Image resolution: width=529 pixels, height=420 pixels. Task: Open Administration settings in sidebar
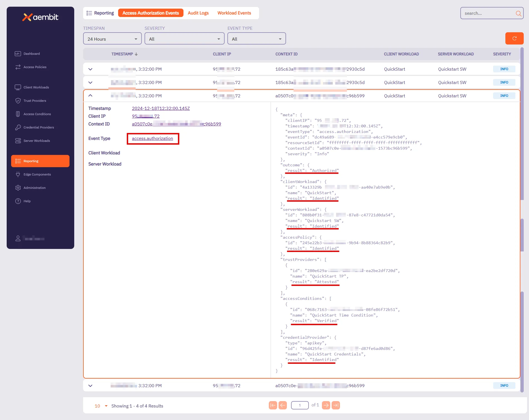pyautogui.click(x=34, y=188)
